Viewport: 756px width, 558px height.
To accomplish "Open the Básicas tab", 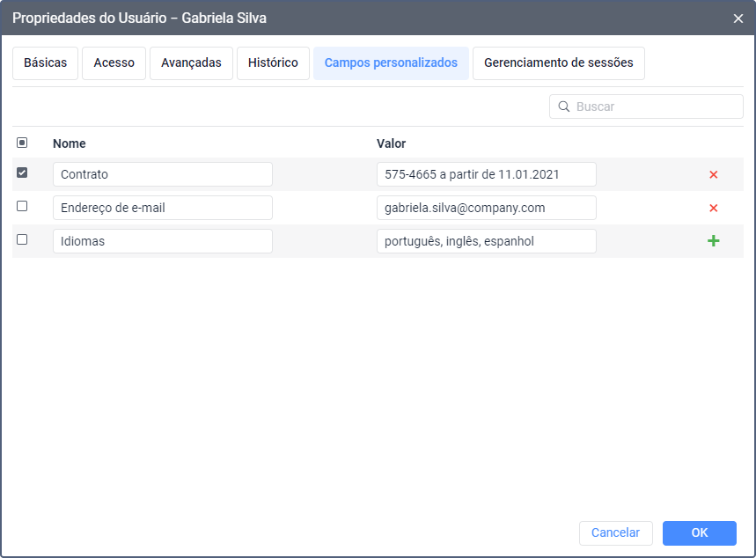I will pyautogui.click(x=45, y=63).
